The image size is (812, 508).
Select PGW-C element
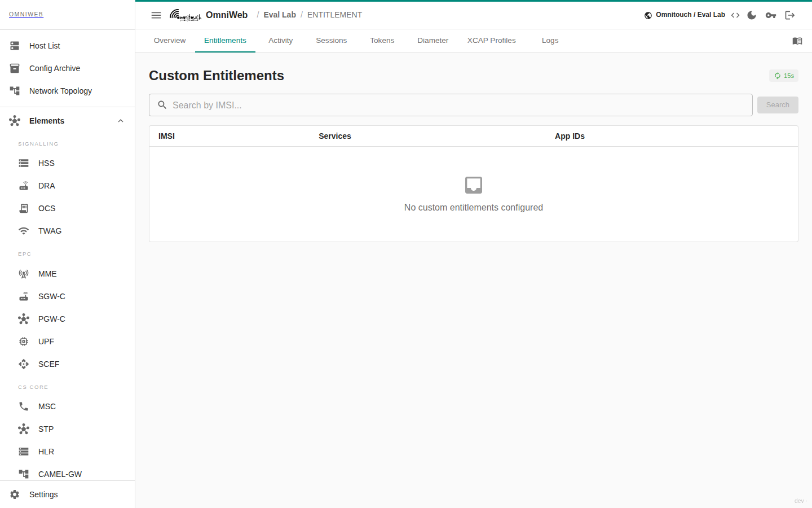[68, 319]
